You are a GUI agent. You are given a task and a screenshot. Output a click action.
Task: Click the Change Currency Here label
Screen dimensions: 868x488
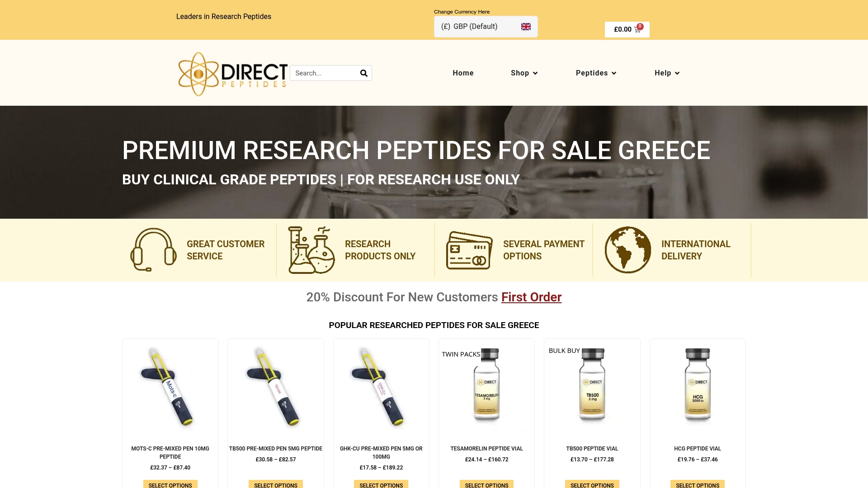[x=462, y=12]
